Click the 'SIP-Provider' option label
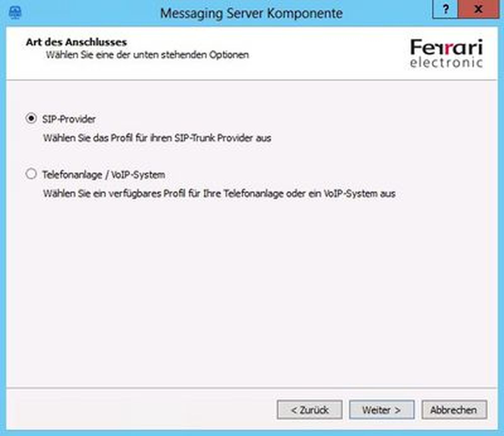504x436 pixels. [x=69, y=119]
